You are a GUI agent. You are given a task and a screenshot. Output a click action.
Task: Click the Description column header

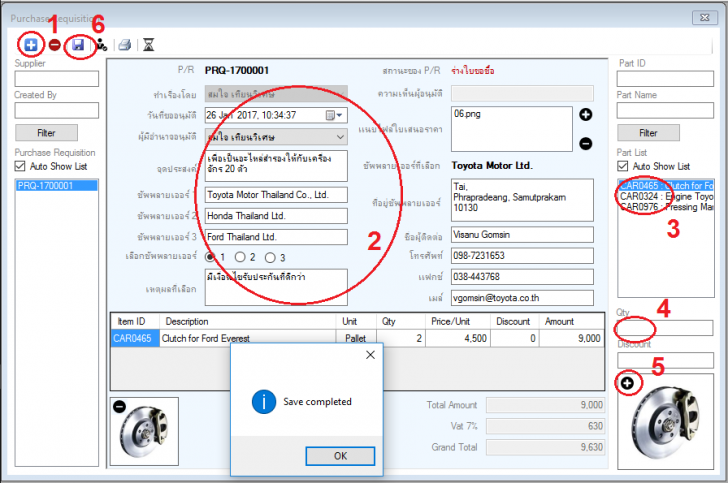(247, 321)
